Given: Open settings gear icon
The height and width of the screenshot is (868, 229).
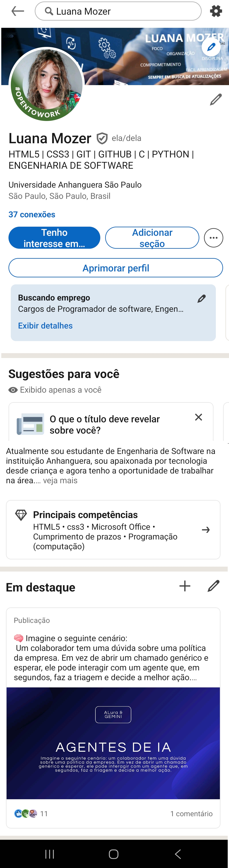Looking at the screenshot, I should tap(216, 11).
